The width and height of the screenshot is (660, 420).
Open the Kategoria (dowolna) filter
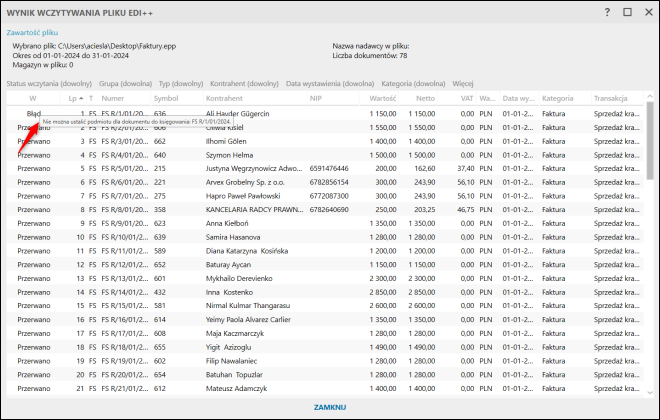click(413, 83)
